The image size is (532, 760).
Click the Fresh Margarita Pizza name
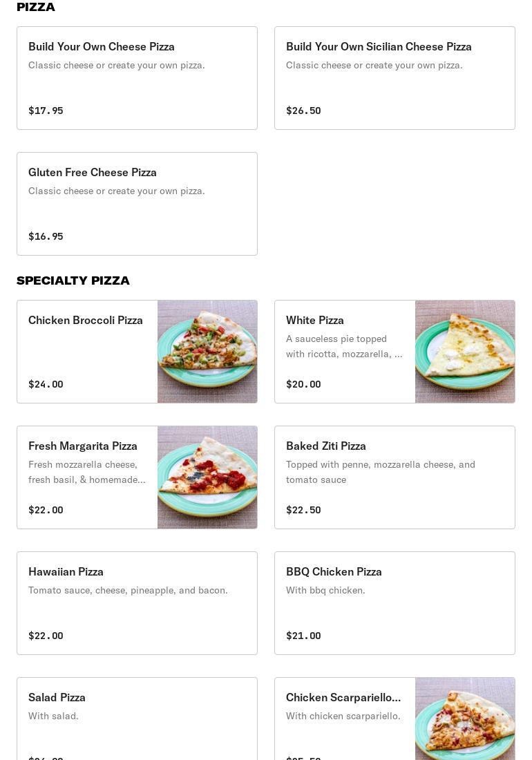[83, 446]
